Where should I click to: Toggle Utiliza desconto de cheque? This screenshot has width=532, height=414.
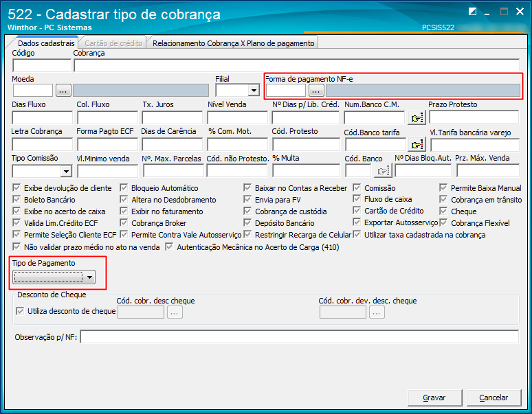20,311
